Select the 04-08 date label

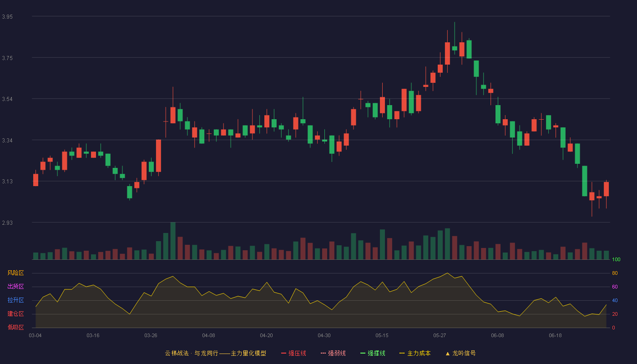pos(209,335)
